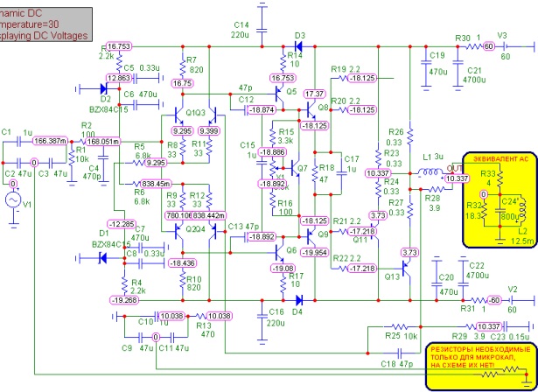Select the C16 220u capacitor symbol

(x=262, y=316)
